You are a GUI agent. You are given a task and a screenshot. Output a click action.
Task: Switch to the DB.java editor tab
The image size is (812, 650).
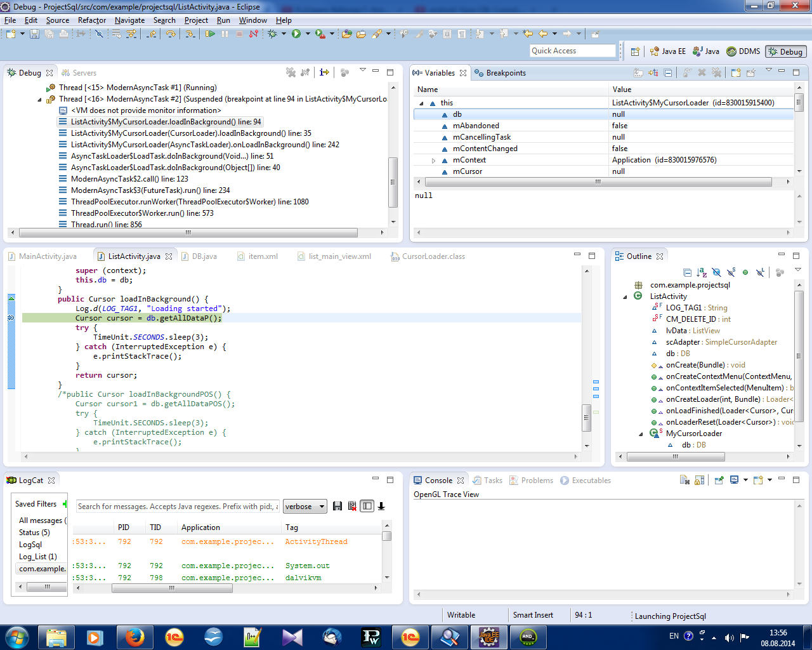(199, 256)
